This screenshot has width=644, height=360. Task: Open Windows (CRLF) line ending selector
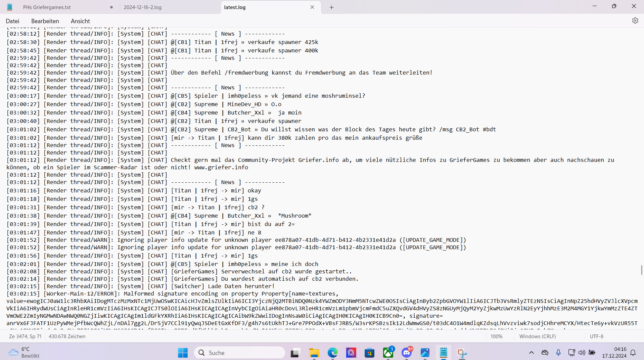538,336
